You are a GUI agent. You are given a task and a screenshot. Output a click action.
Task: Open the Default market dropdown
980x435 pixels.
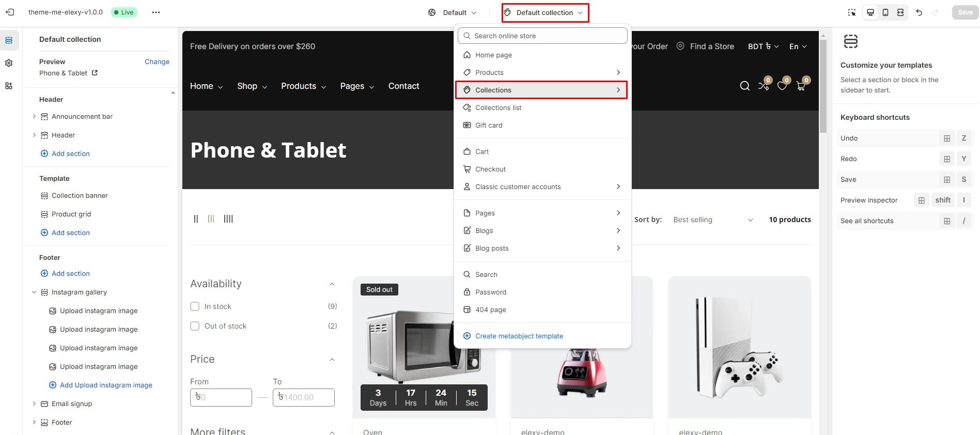pyautogui.click(x=452, y=12)
